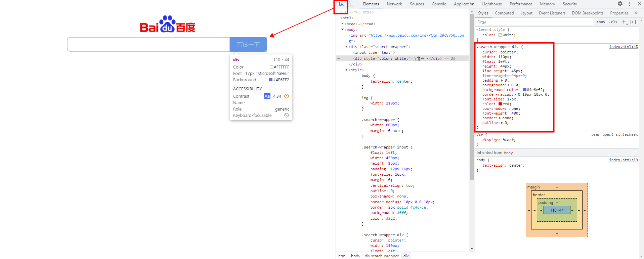
Task: Select the Memory tab
Action: tap(548, 4)
